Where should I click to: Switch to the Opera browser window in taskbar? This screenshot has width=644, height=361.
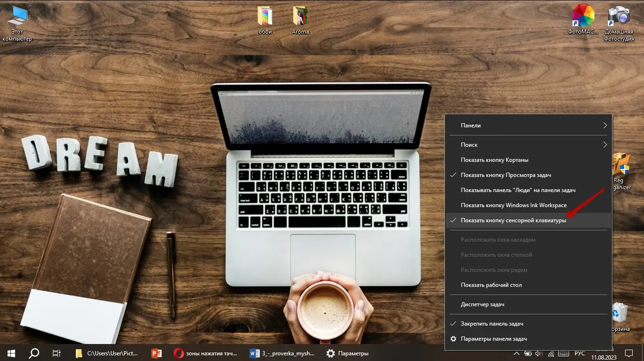pyautogui.click(x=205, y=353)
